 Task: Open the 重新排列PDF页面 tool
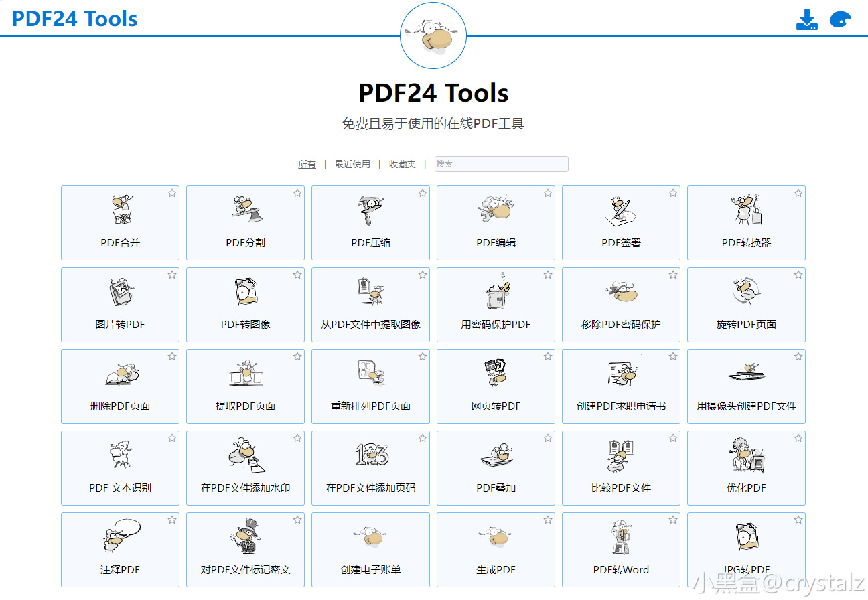[x=370, y=386]
